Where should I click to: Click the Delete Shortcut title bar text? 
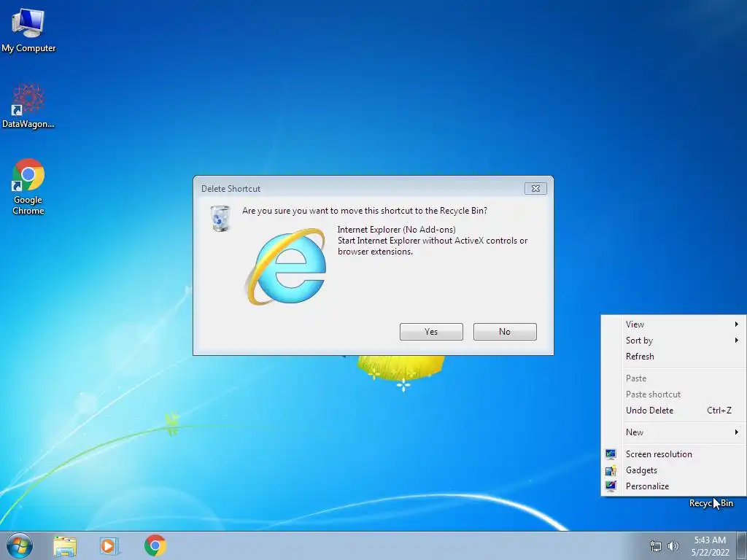231,189
